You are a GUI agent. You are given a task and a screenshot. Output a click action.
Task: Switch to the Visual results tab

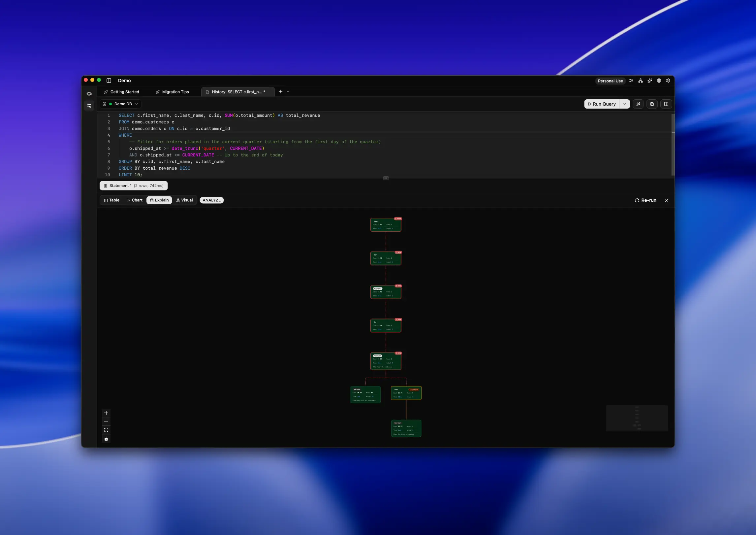[184, 200]
